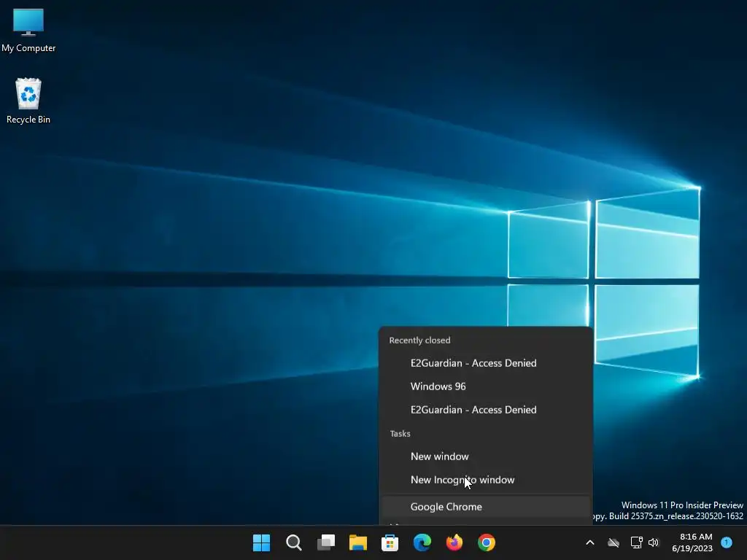The height and width of the screenshot is (560, 747).
Task: Select the Recycle Bin desktop icon
Action: (28, 101)
